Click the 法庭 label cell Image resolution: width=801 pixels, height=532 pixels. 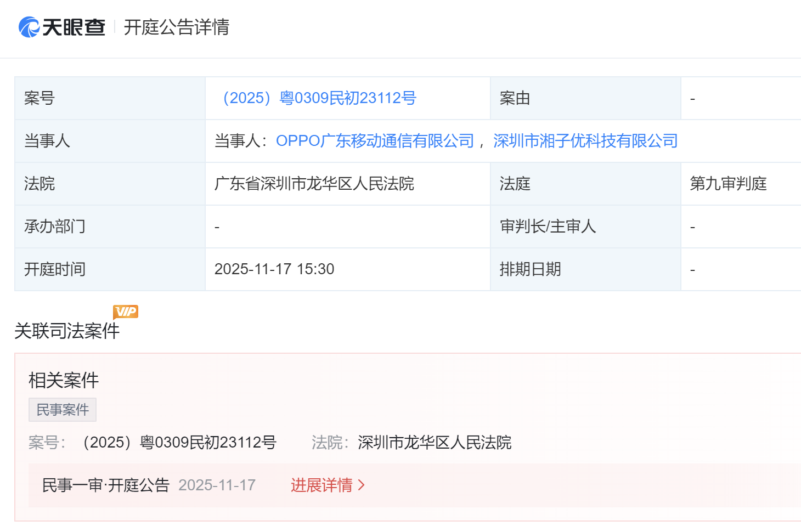click(x=585, y=184)
